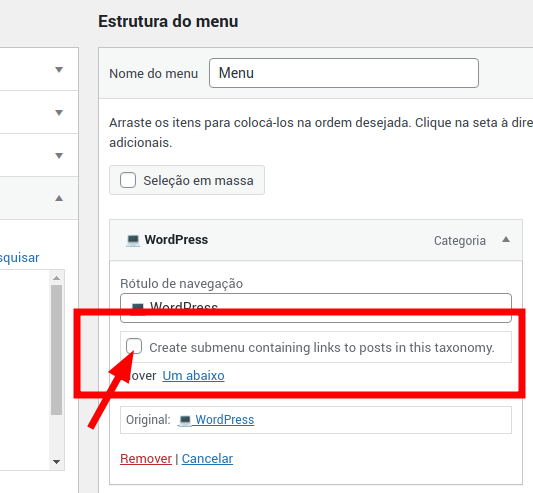533x493 pixels.
Task: Collapse the open left panel section
Action: [59, 198]
